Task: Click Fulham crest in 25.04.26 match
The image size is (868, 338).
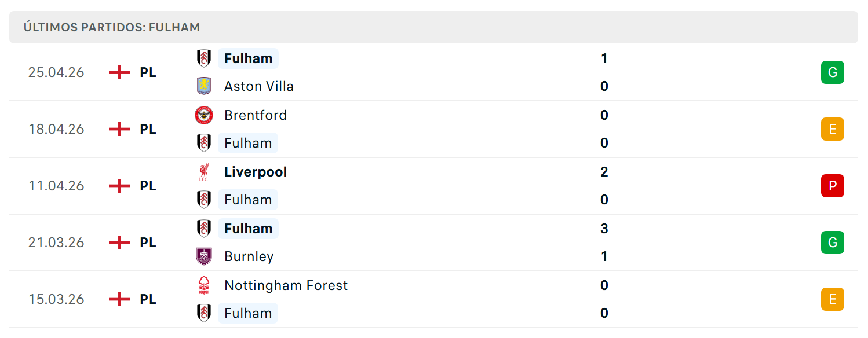Action: tap(204, 58)
